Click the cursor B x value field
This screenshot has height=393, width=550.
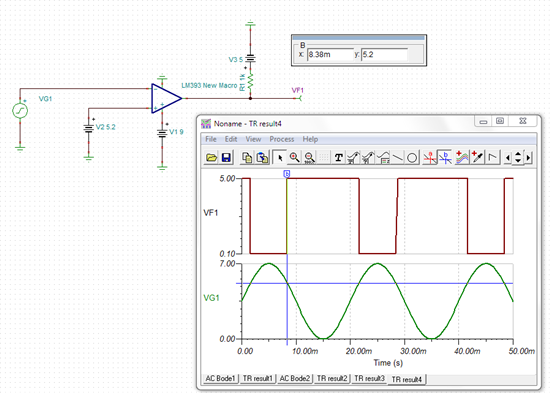[330, 54]
